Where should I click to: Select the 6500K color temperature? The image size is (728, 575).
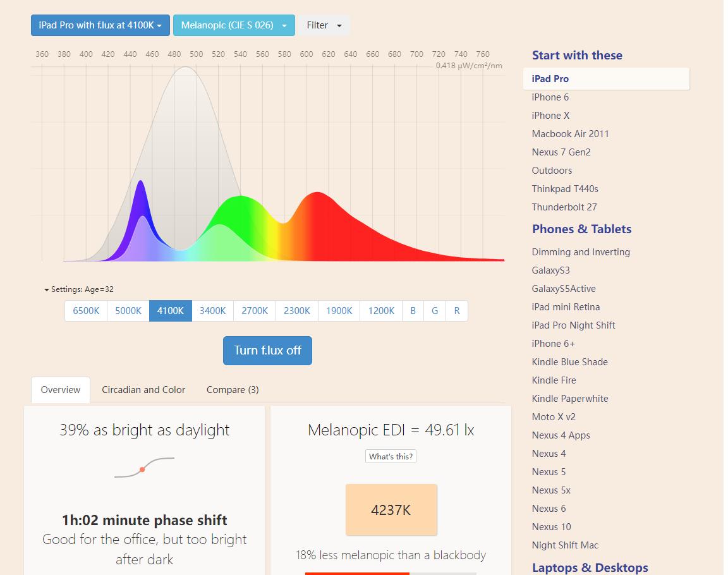[86, 311]
